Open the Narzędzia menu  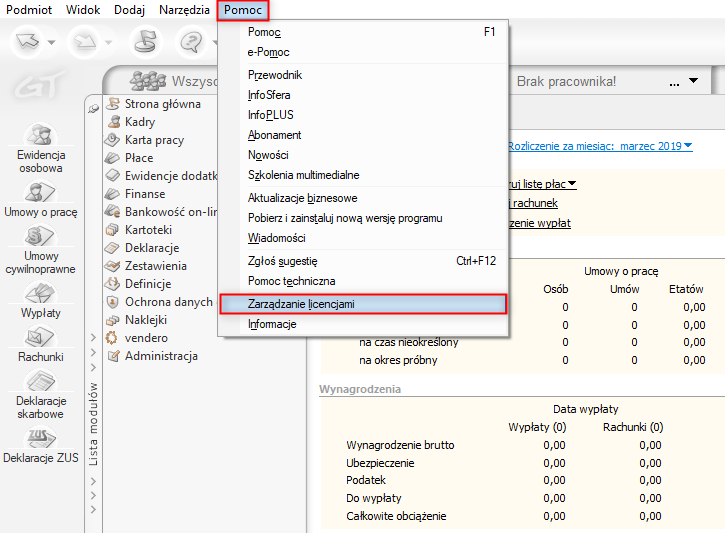184,10
